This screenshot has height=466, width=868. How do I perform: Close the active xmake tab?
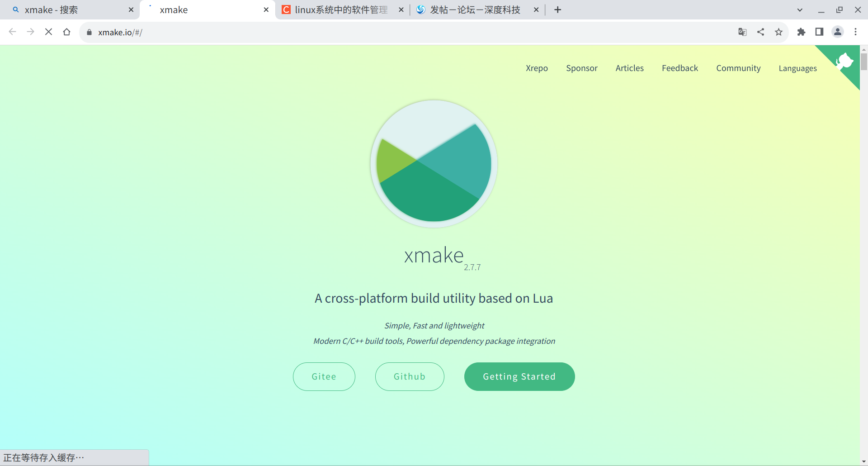pyautogui.click(x=266, y=10)
